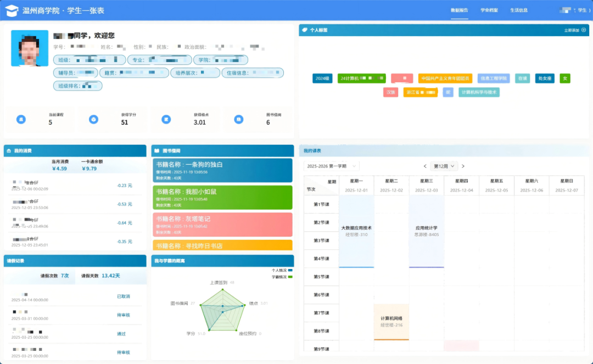Viewport: 593px width, 364px height.
Task: Select the 中国共产主义青年团团员 tag
Action: pyautogui.click(x=445, y=79)
